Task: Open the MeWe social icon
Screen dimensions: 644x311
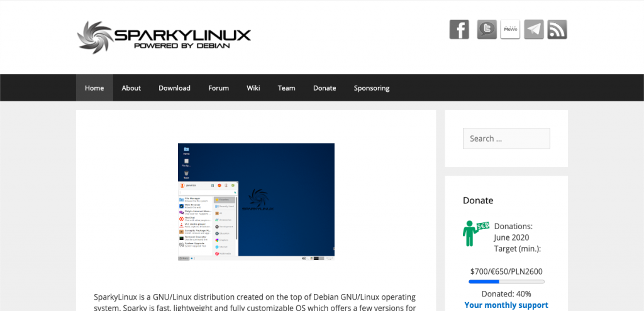Action: 510,30
